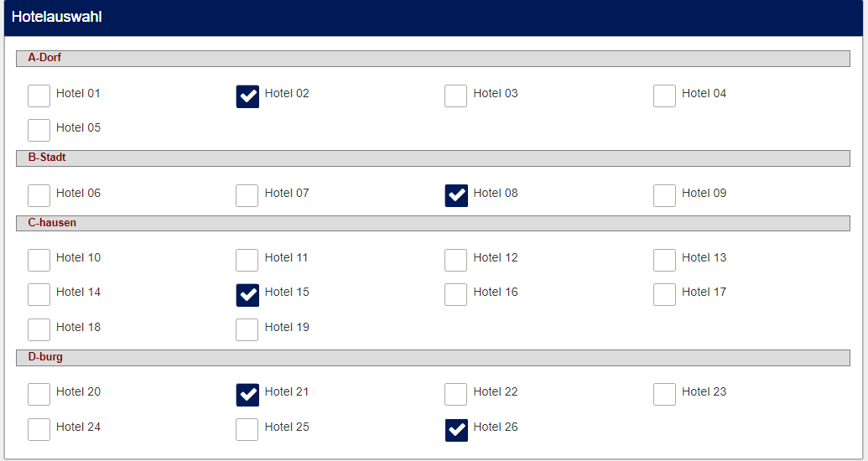Viewport: 868px width, 461px height.
Task: Click the Hotel 24 label text
Action: point(78,427)
